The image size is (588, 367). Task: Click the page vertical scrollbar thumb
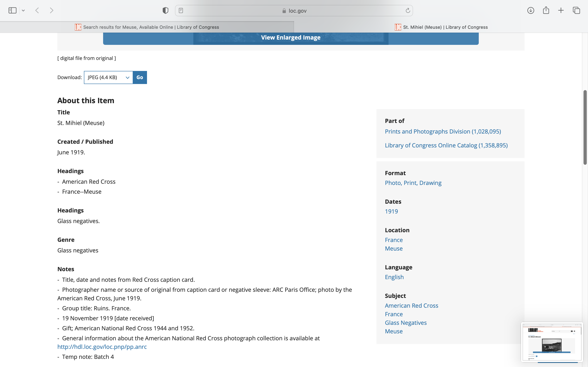(585, 127)
